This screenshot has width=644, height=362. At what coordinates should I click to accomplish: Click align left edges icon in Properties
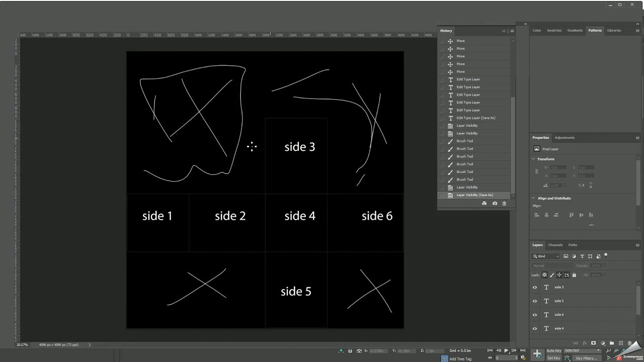pyautogui.click(x=537, y=215)
